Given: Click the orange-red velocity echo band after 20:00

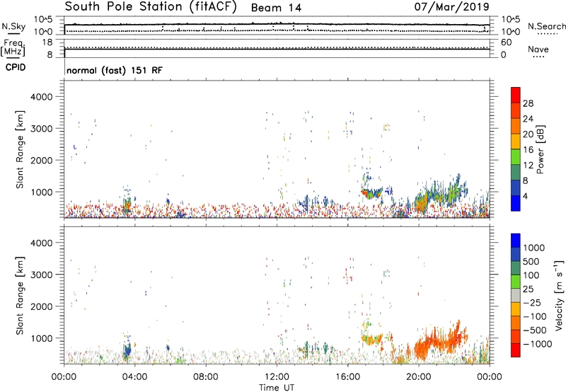Looking at the screenshot, I should click(x=440, y=341).
